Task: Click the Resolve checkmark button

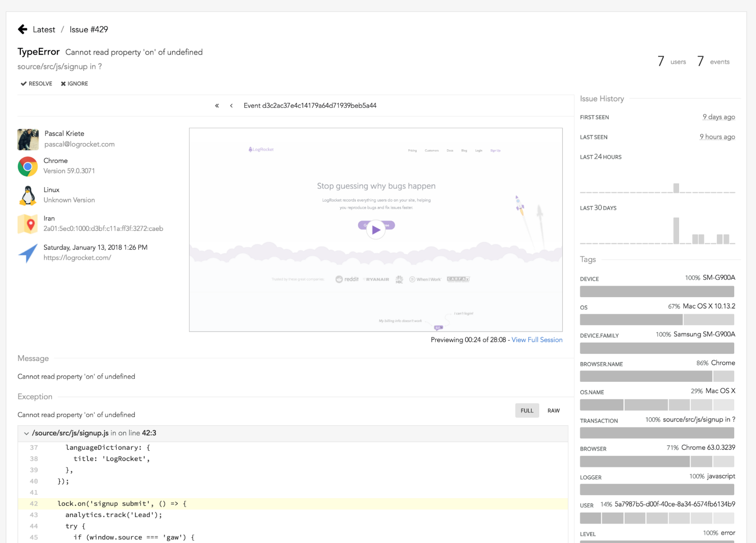Action: (x=36, y=84)
